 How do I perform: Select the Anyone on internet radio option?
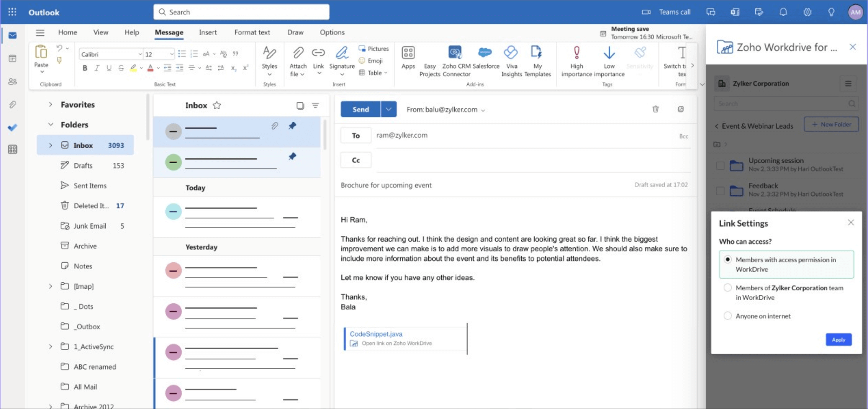pos(727,316)
